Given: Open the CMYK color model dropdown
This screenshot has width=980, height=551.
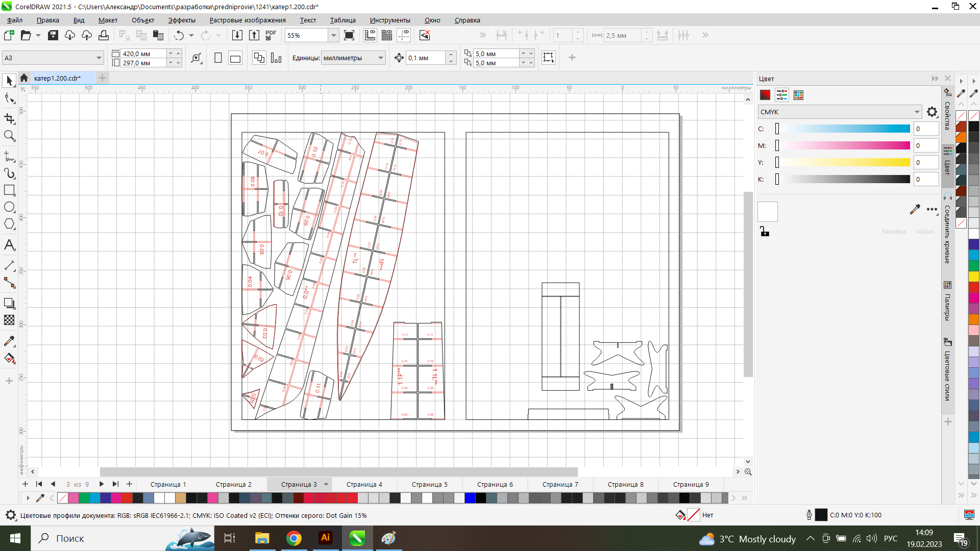Looking at the screenshot, I should click(917, 112).
